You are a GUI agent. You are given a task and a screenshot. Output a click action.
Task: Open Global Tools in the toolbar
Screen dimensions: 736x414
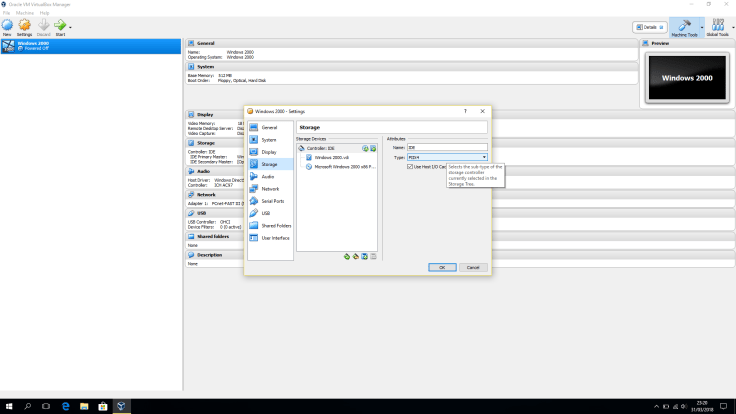(x=717, y=27)
